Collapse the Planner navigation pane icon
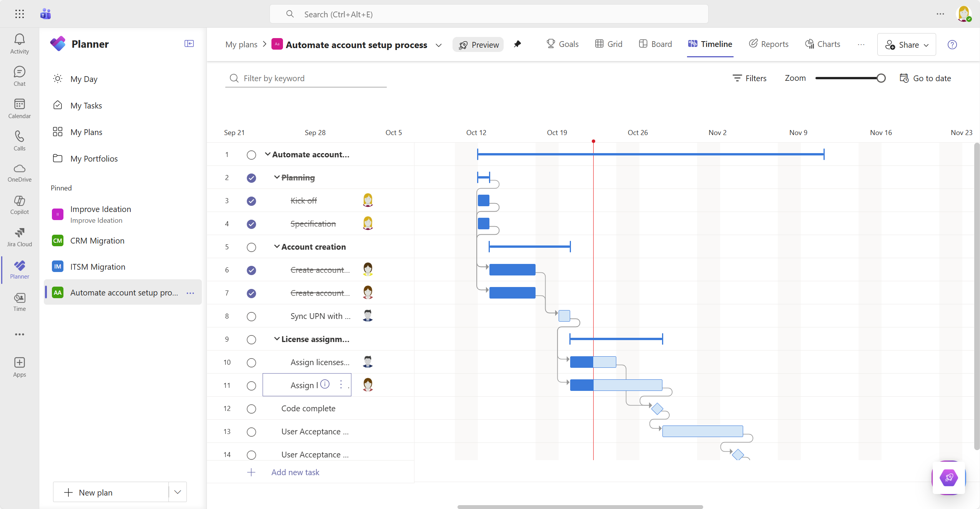 point(189,44)
